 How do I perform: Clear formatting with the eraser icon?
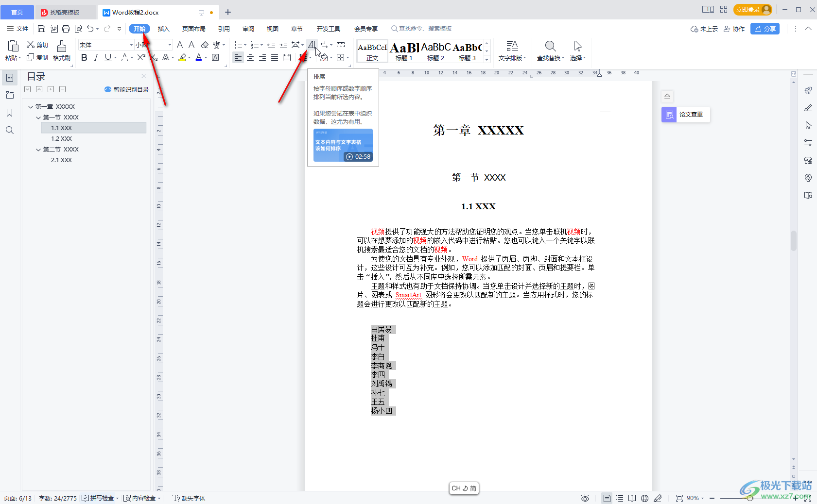(x=205, y=45)
